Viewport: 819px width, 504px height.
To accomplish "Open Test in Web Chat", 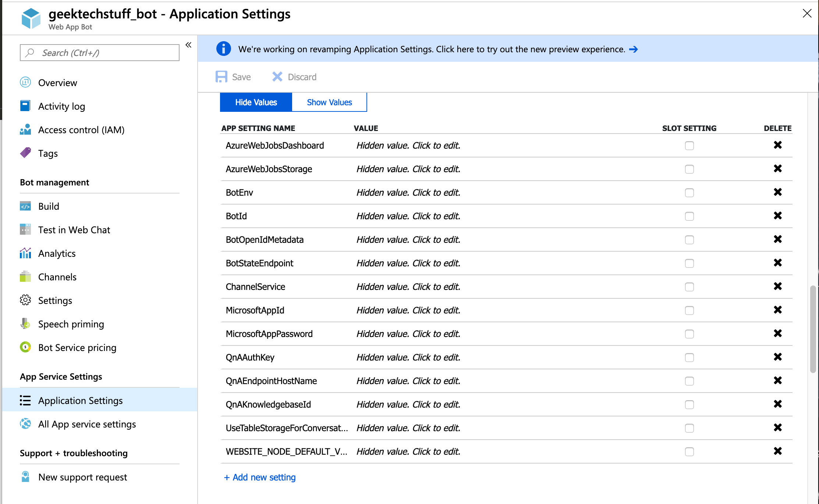I will 74,230.
